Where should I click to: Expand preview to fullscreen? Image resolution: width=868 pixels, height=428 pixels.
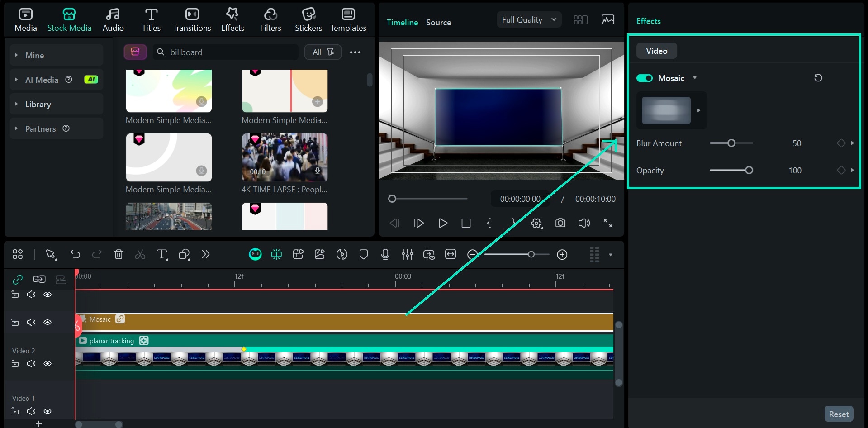click(x=608, y=223)
